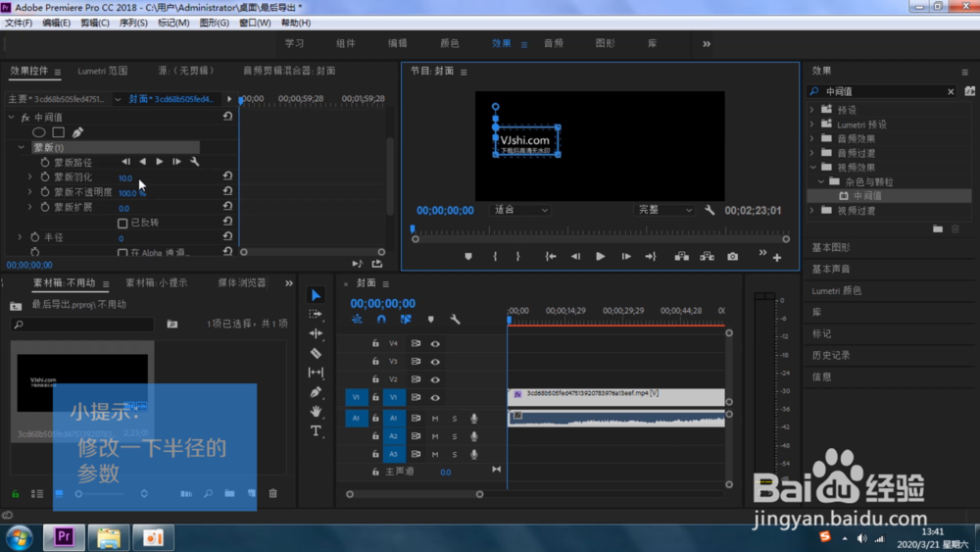Switch to the 媒体浏览器 tab
The height and width of the screenshot is (552, 980).
[242, 282]
